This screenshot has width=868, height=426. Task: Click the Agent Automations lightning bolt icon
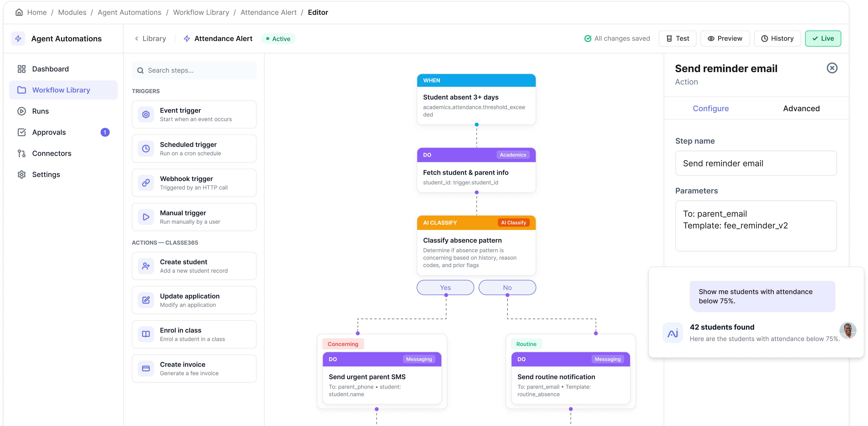18,39
